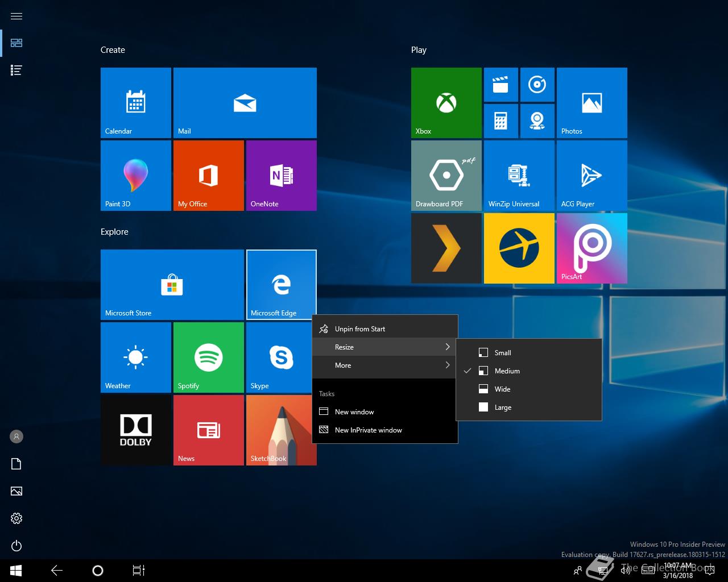Viewport: 728px width, 582px height.
Task: Select New InPrivate window task
Action: pyautogui.click(x=385, y=430)
